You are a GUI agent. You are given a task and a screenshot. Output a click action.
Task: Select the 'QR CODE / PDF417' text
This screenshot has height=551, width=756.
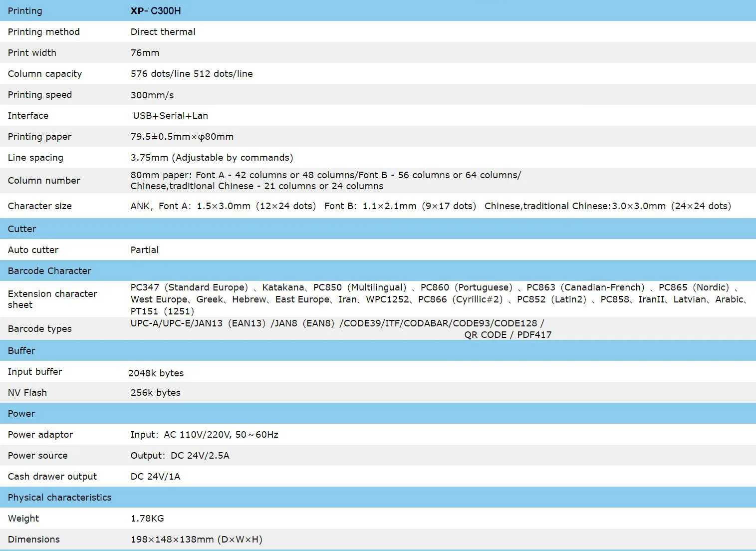click(x=508, y=335)
